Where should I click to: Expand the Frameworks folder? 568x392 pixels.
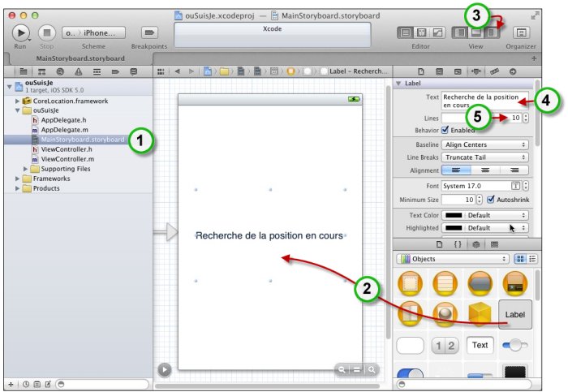tap(17, 179)
